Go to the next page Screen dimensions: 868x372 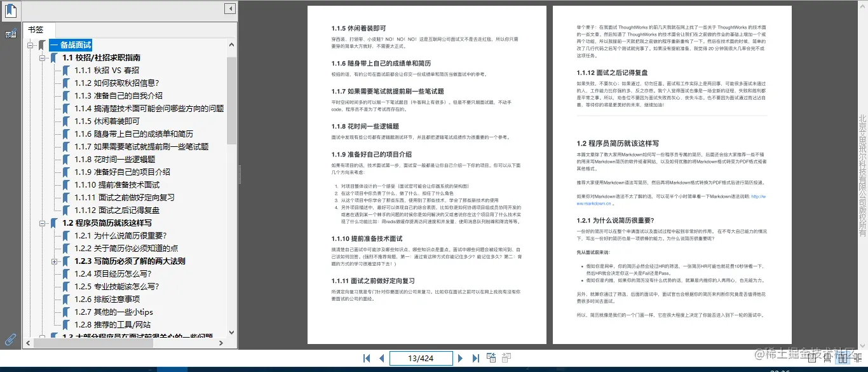(461, 359)
